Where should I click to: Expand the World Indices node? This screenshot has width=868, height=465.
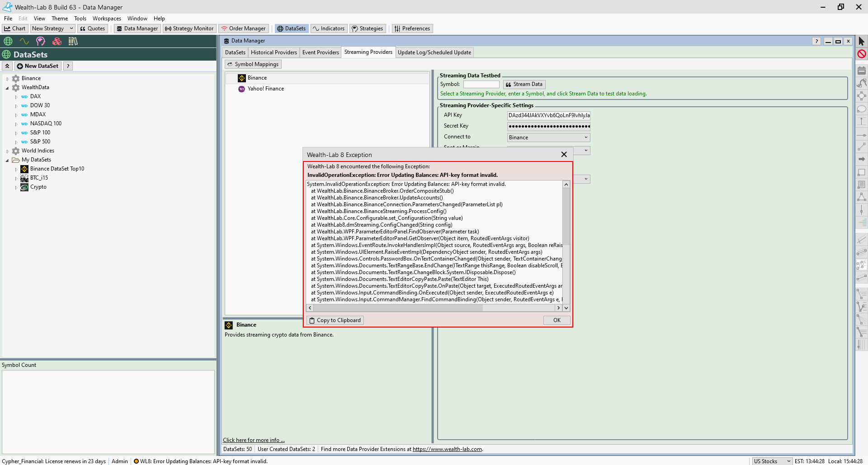7,151
